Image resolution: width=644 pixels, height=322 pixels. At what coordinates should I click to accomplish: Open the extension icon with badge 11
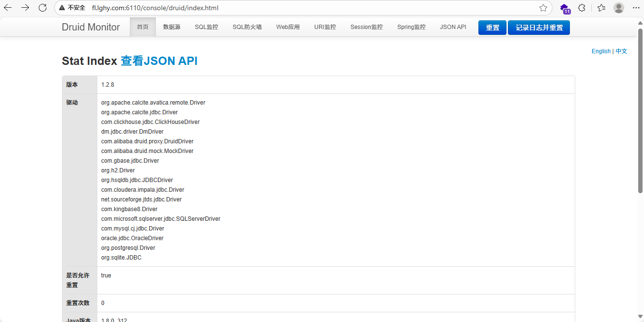pyautogui.click(x=565, y=8)
